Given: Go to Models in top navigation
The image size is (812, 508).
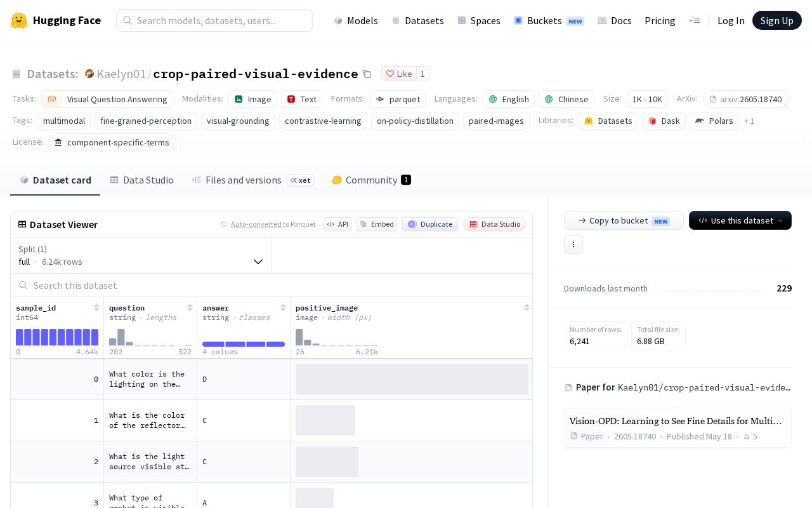Looking at the screenshot, I should 356,20.
